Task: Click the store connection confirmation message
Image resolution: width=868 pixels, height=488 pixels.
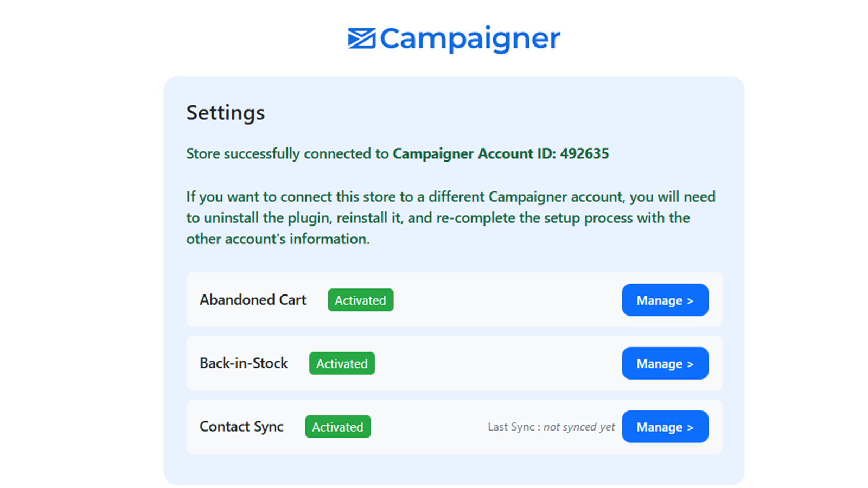Action: coord(397,153)
